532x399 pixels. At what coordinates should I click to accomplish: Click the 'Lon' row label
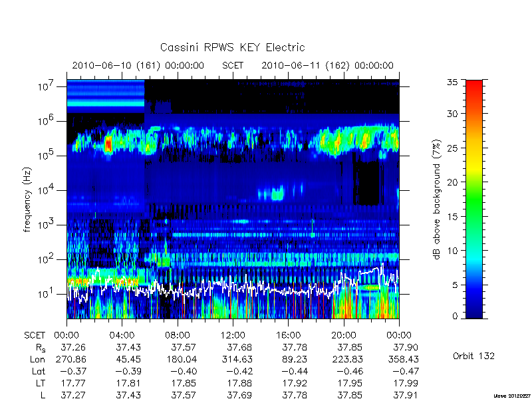tap(37, 359)
